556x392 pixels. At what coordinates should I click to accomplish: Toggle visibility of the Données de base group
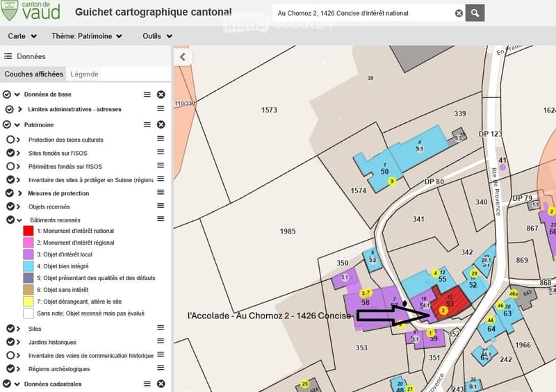6,95
